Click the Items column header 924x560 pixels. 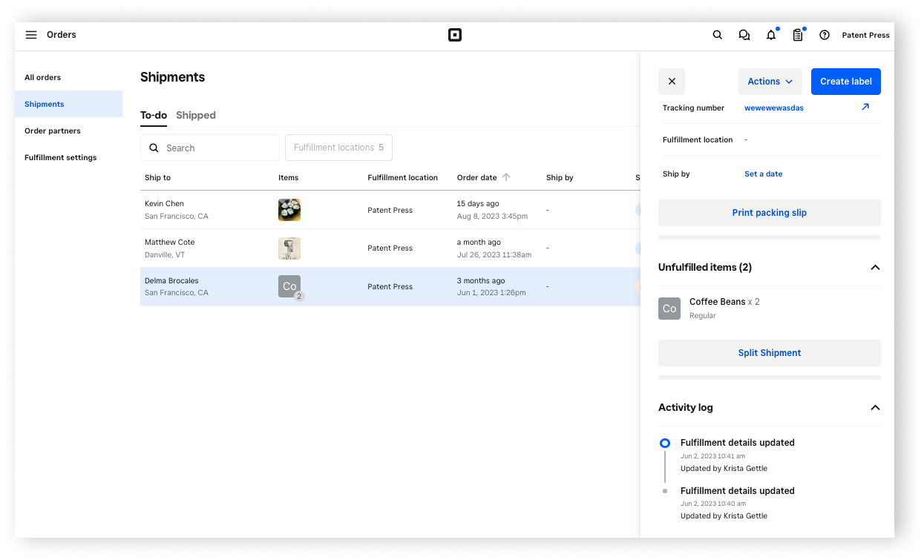click(289, 178)
